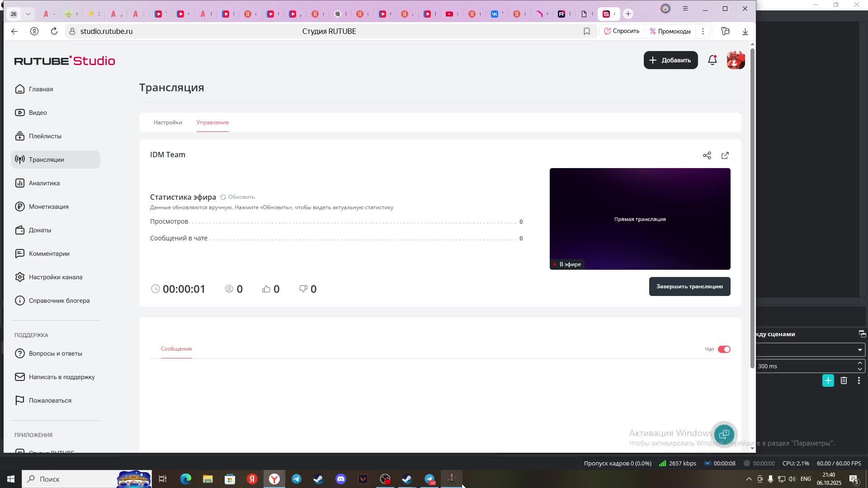Image resolution: width=868 pixels, height=488 pixels.
Task: Click the user avatar in header
Action: [736, 60]
